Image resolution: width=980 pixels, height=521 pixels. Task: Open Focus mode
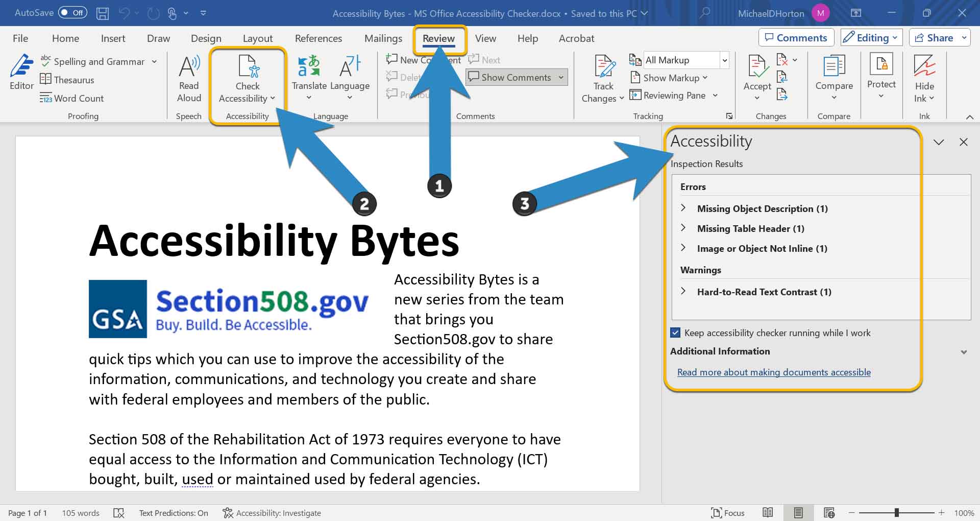tap(728, 513)
